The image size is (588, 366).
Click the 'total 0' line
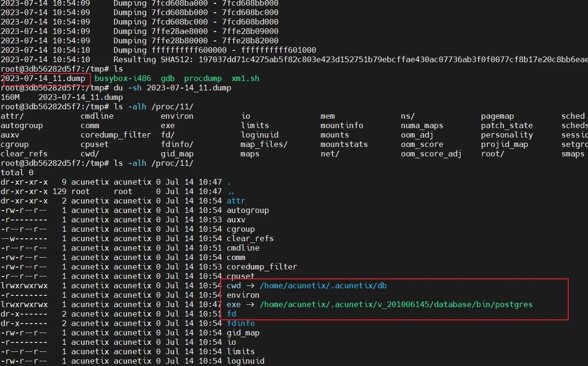17,173
